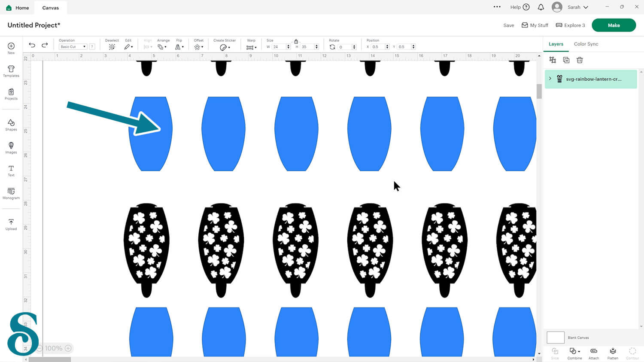Screen dimensions: 644x362
Task: Click the green Make button
Action: [x=614, y=25]
